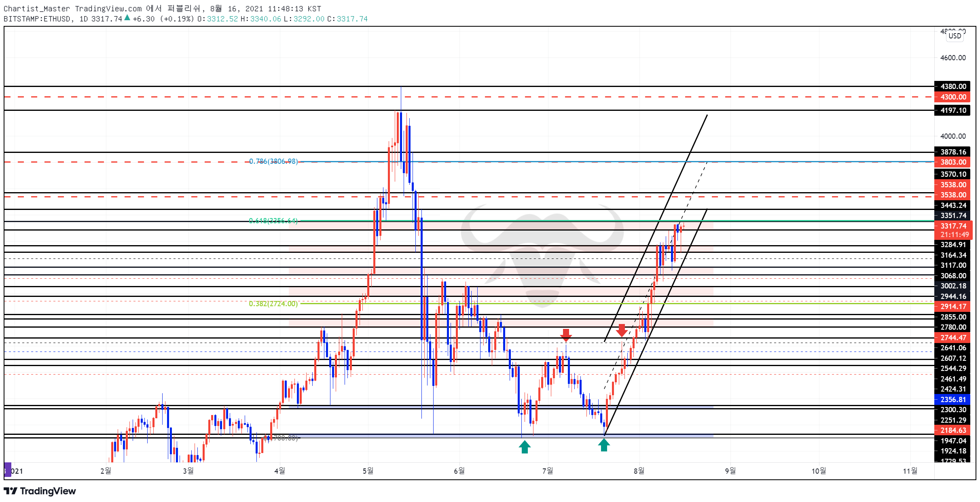Select the 3443.24 price label
Image resolution: width=980 pixels, height=502 pixels.
tap(952, 205)
